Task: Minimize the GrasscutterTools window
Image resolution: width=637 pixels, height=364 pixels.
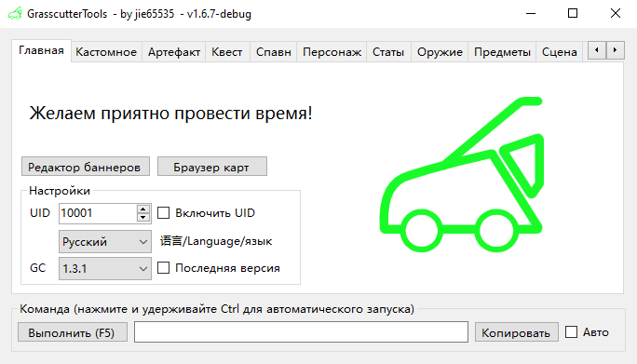Action: pos(531,13)
